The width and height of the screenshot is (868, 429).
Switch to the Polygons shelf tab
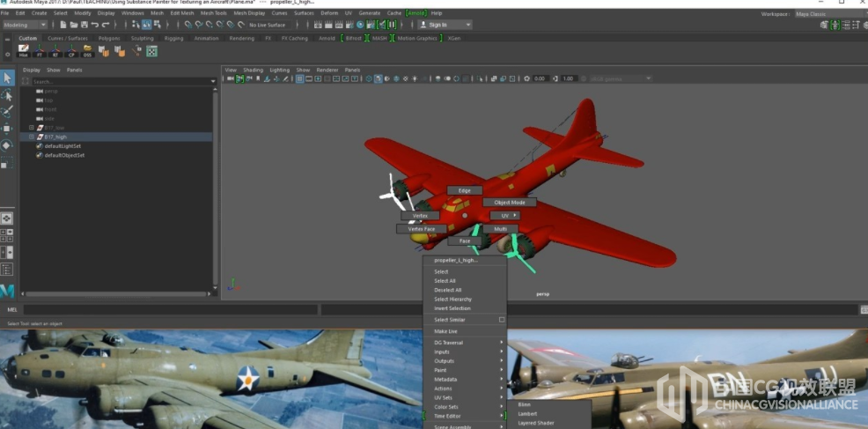[x=109, y=38]
